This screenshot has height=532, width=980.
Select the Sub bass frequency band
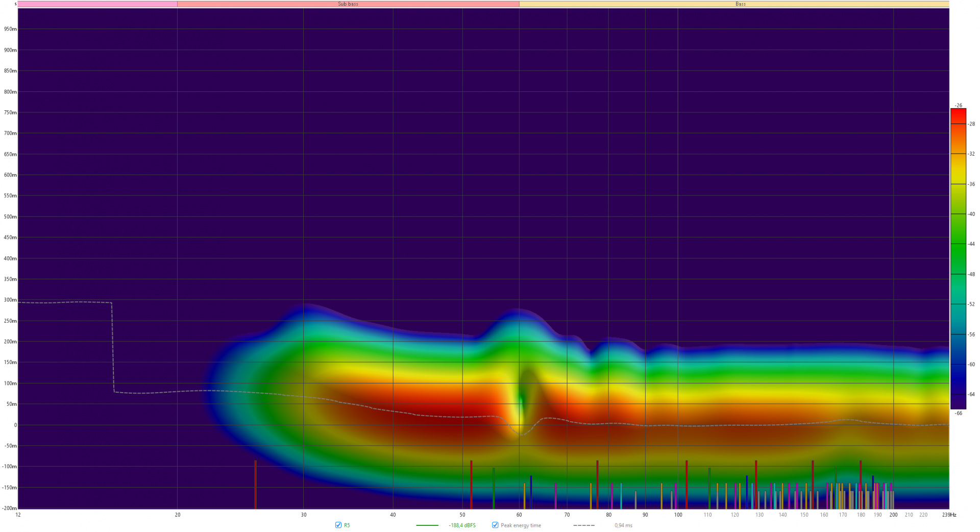coord(348,4)
